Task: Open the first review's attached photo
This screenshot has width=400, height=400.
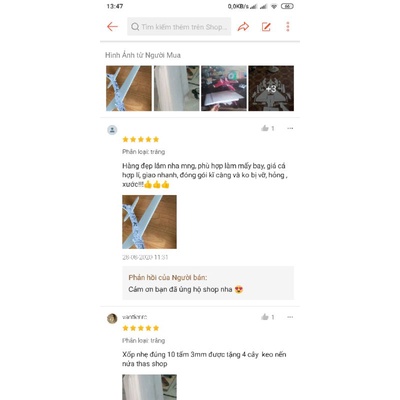Action: (149, 222)
